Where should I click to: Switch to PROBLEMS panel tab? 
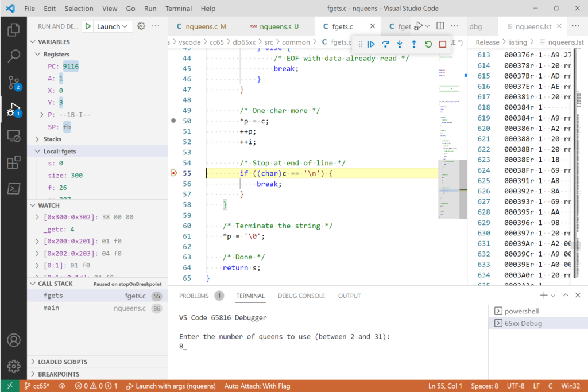pos(194,296)
